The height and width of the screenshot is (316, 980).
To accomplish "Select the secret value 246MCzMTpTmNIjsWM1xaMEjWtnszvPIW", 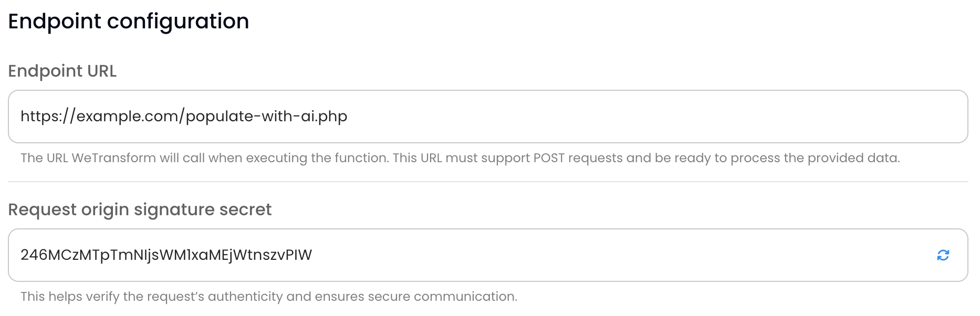I will 165,254.
